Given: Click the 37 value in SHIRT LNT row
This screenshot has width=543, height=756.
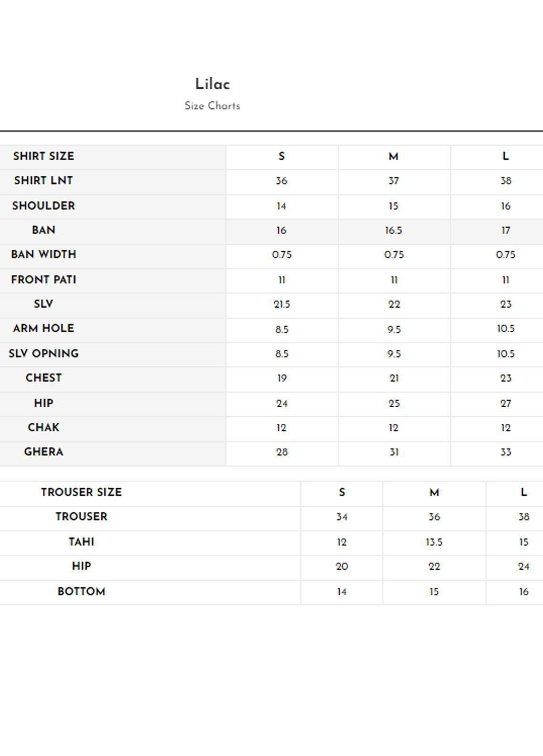Looking at the screenshot, I should tap(394, 181).
